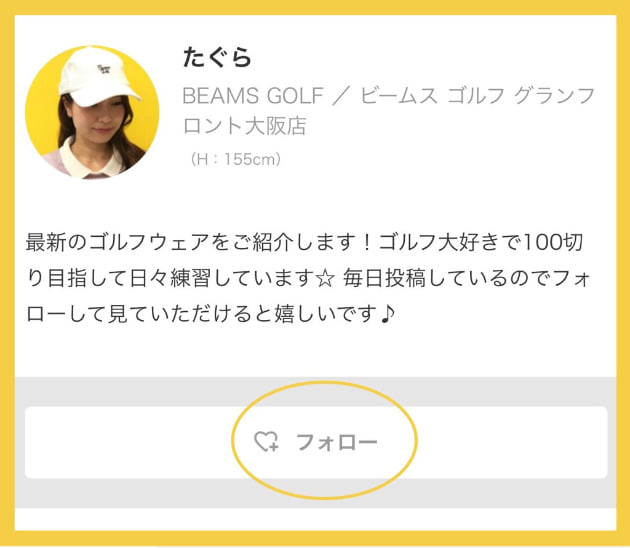Click the ロント大阪店 shop text line
This screenshot has width=630, height=548.
pyautogui.click(x=244, y=127)
